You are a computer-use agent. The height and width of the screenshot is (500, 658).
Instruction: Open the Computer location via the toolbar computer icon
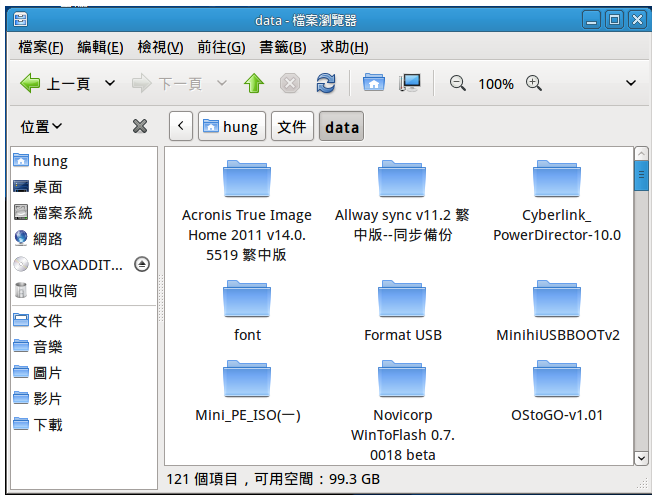click(410, 82)
